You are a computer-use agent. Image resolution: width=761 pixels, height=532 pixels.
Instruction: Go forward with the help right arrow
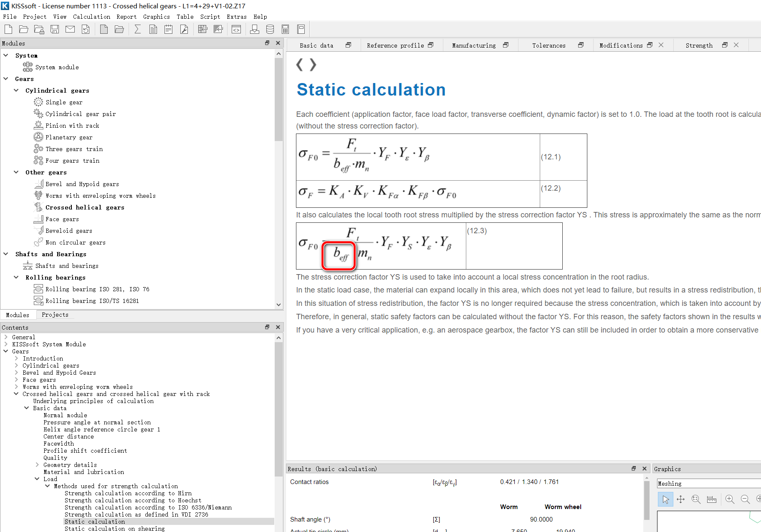tap(313, 65)
